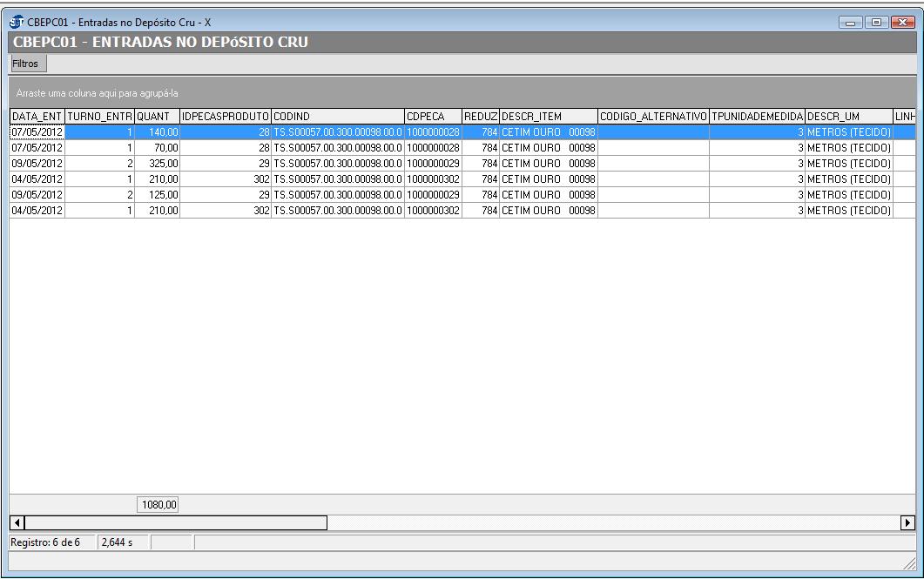Click the IDPECASPRODUTO column header
This screenshot has width=924, height=579.
(x=225, y=116)
